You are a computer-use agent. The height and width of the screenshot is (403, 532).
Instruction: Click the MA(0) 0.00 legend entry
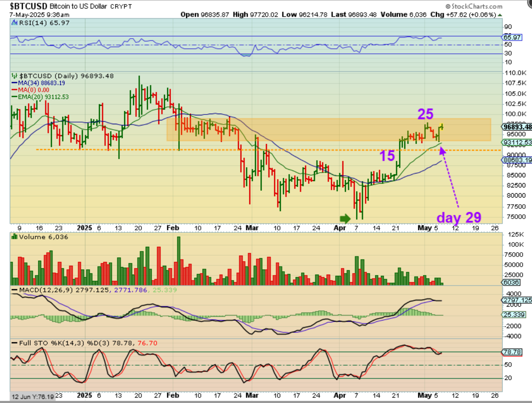coord(30,90)
